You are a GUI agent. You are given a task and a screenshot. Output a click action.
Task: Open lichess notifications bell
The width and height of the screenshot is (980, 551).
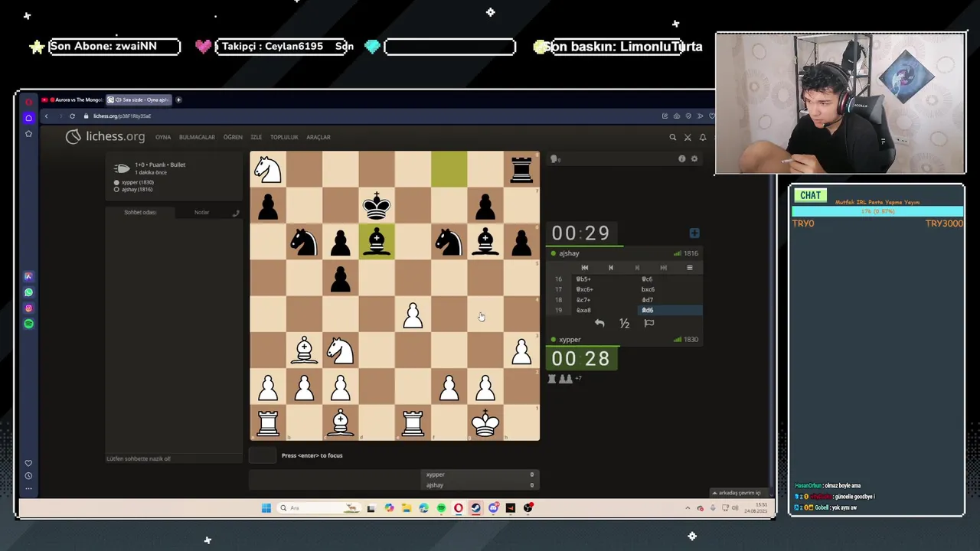[703, 137]
